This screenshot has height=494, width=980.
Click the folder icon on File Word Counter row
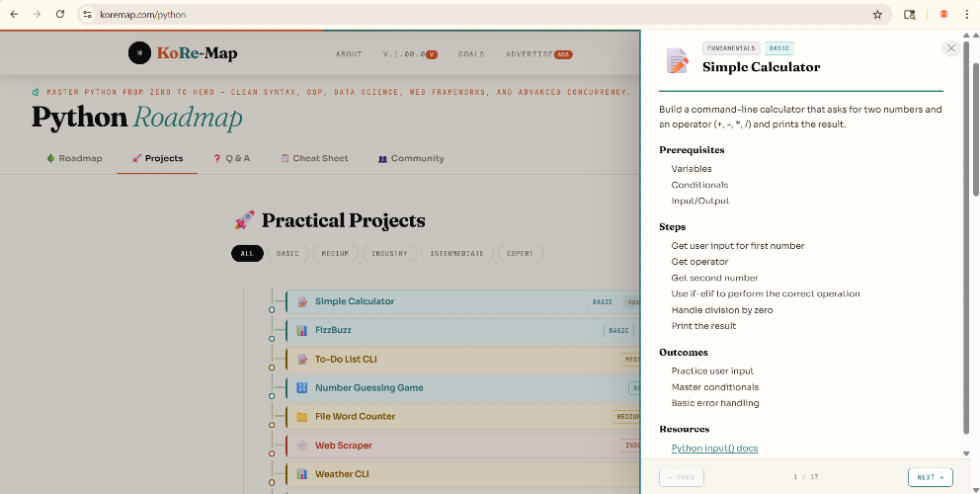pyautogui.click(x=302, y=417)
